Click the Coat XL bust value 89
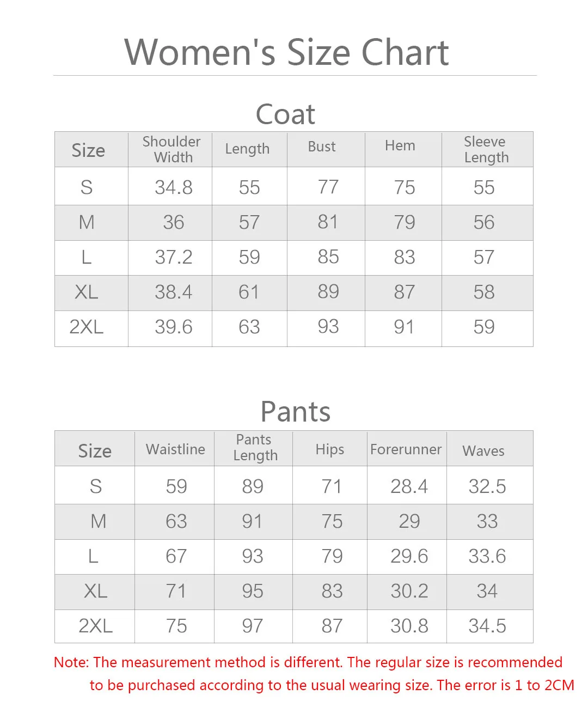 coord(328,291)
